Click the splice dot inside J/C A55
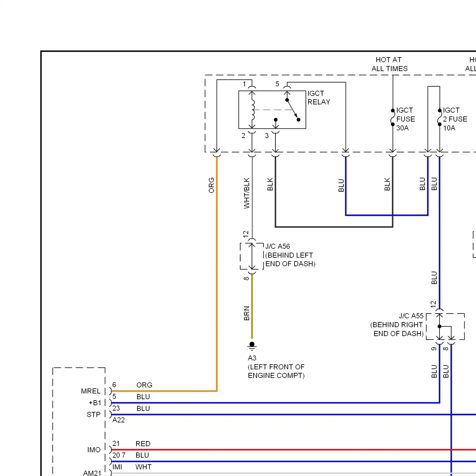This screenshot has width=476, height=476. coord(440,326)
